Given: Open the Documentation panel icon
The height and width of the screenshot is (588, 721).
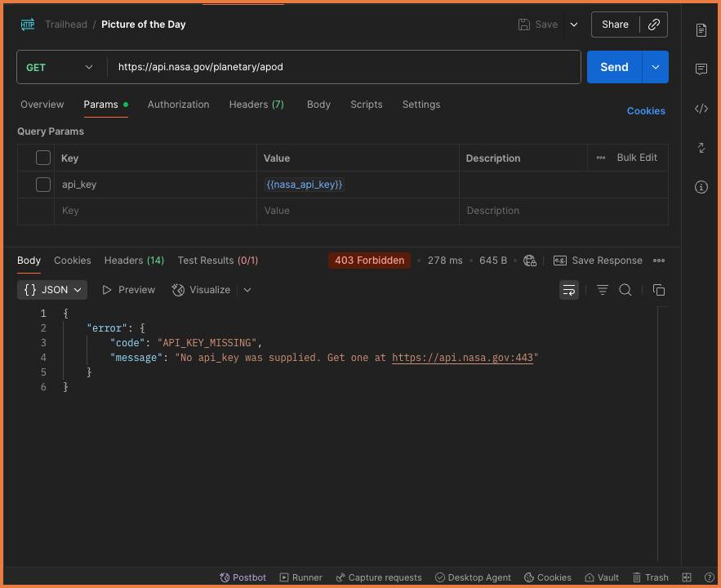Looking at the screenshot, I should 701,30.
